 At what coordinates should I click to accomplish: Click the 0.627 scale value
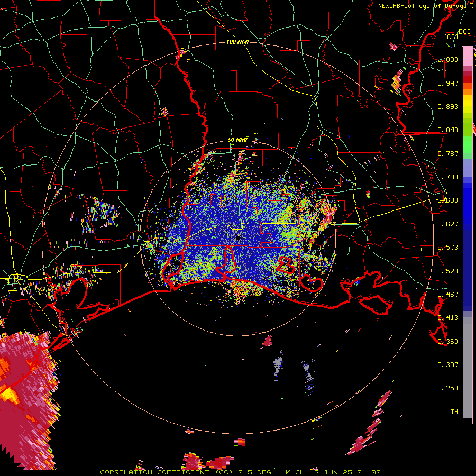[448, 224]
